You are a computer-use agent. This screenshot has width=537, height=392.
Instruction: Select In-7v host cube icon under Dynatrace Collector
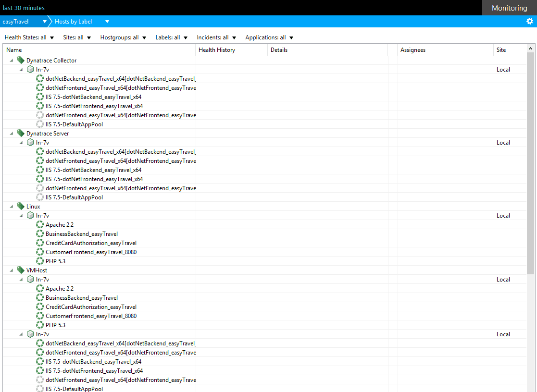(30, 70)
